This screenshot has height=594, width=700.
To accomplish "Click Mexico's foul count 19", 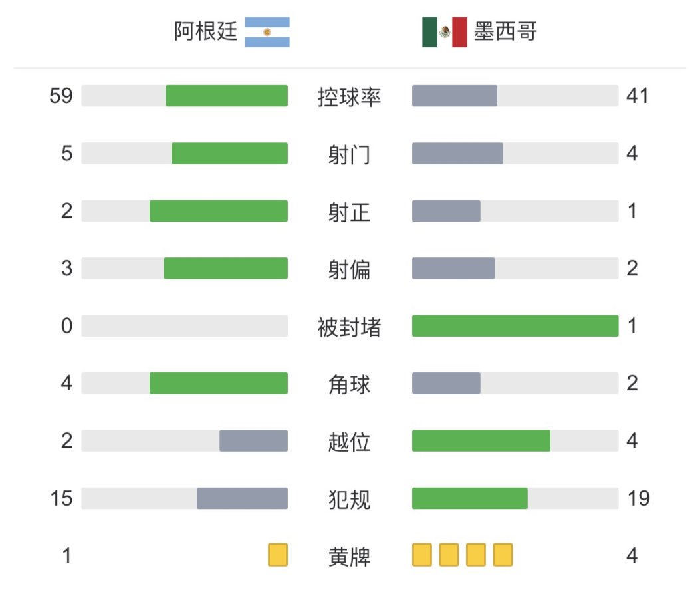I will [638, 498].
